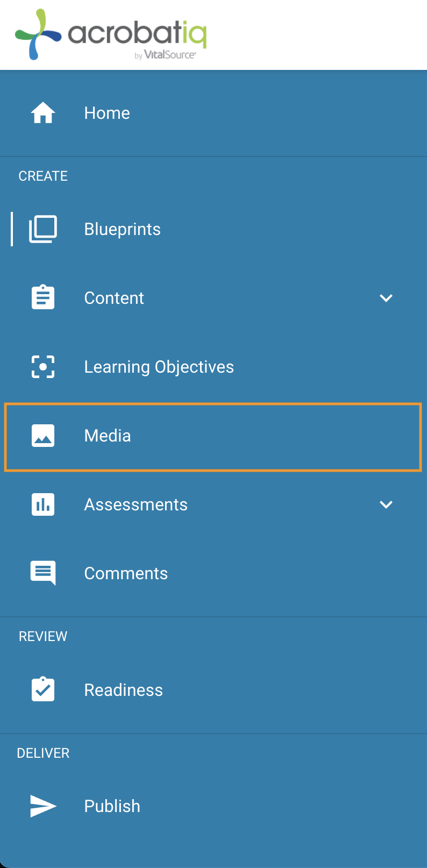Expand the Assessments submenu chevron
Image resolution: width=427 pixels, height=868 pixels.
(386, 504)
